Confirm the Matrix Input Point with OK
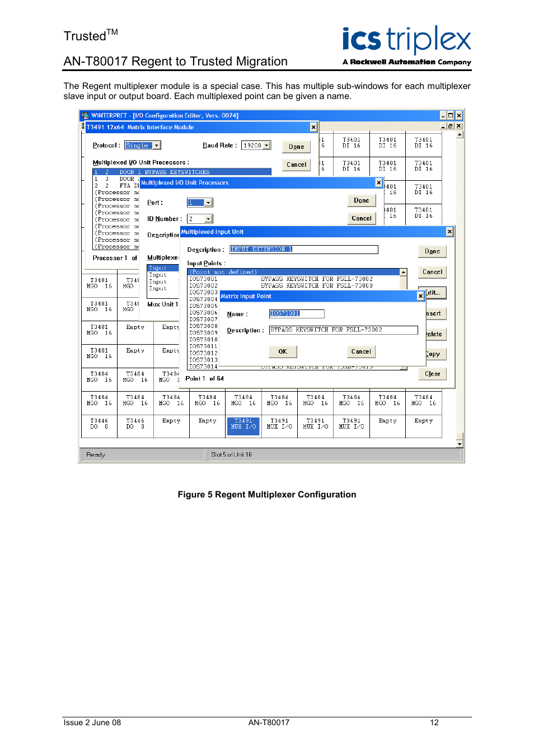The image size is (534, 756). (283, 351)
